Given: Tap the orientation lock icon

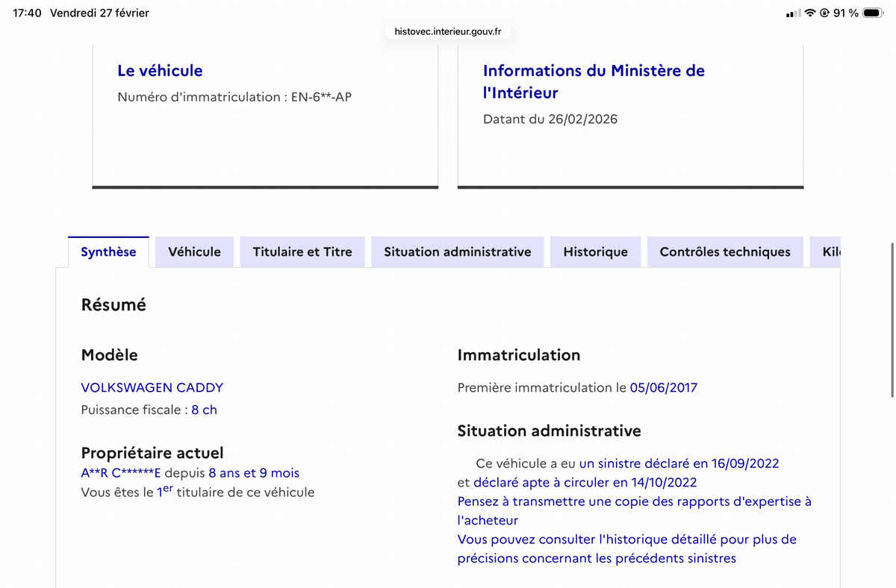Looking at the screenshot, I should click(824, 13).
